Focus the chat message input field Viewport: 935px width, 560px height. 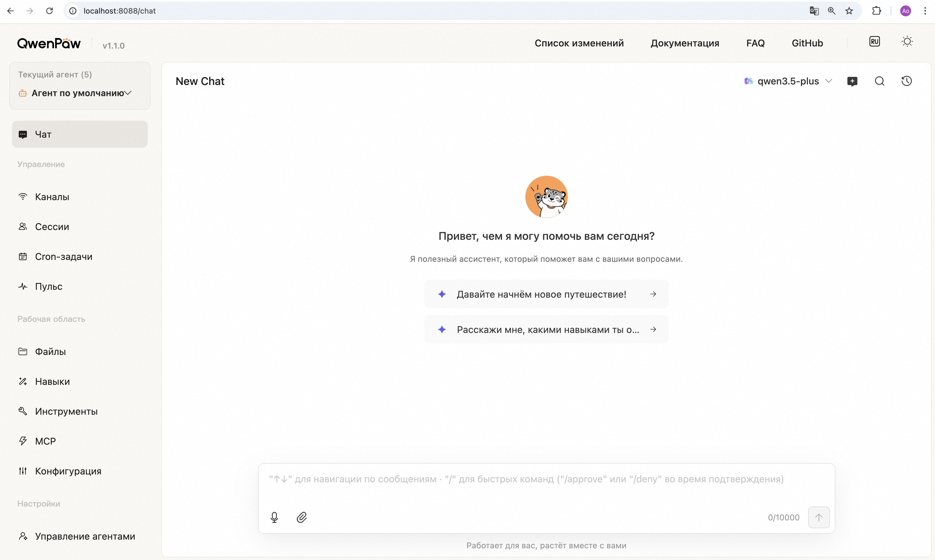546,479
